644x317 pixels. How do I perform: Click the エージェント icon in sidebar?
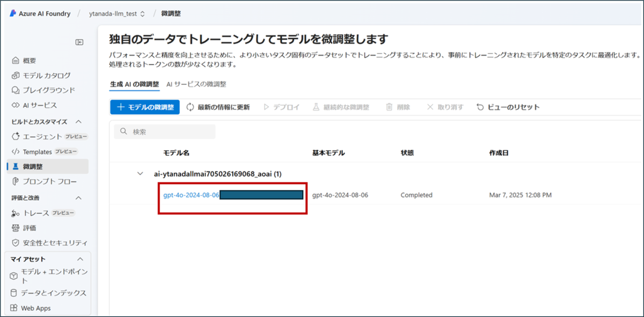click(x=16, y=137)
